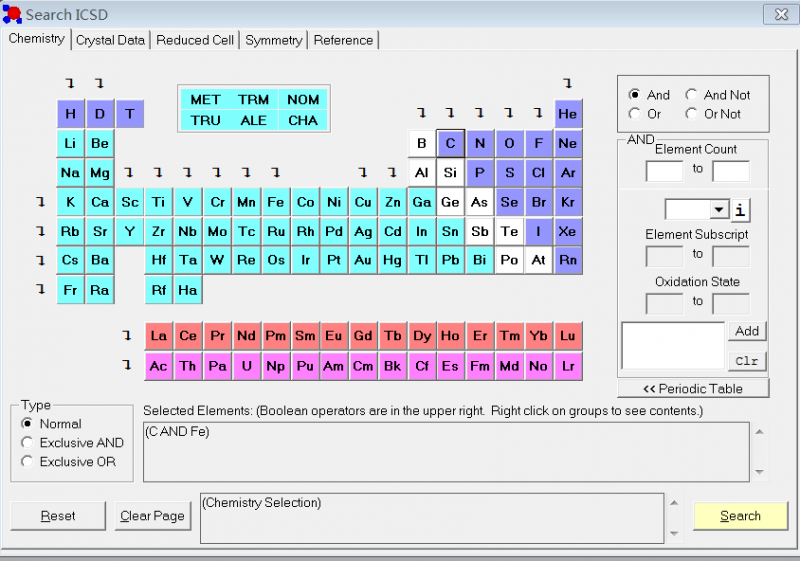Open the element dropdown arrow

[x=719, y=210]
